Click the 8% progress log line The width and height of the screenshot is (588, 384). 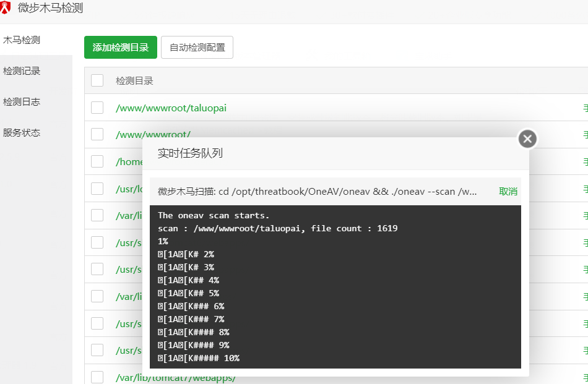pyautogui.click(x=194, y=332)
